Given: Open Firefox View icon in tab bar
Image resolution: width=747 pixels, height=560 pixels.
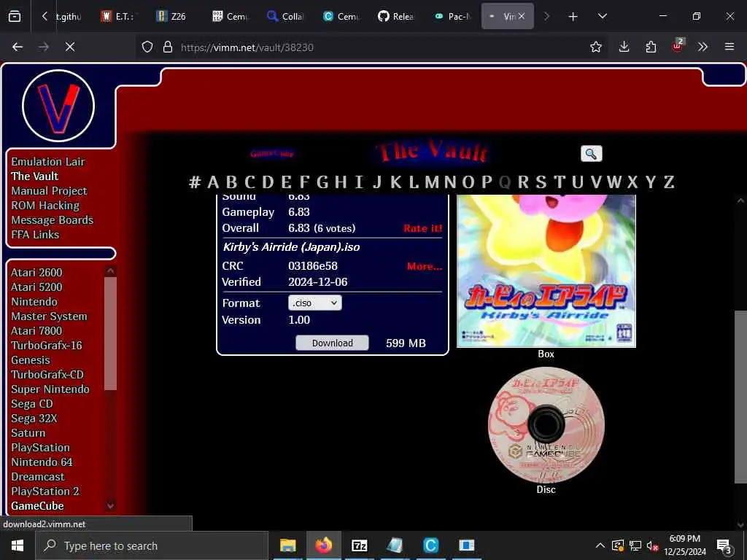Looking at the screenshot, I should click(x=15, y=16).
